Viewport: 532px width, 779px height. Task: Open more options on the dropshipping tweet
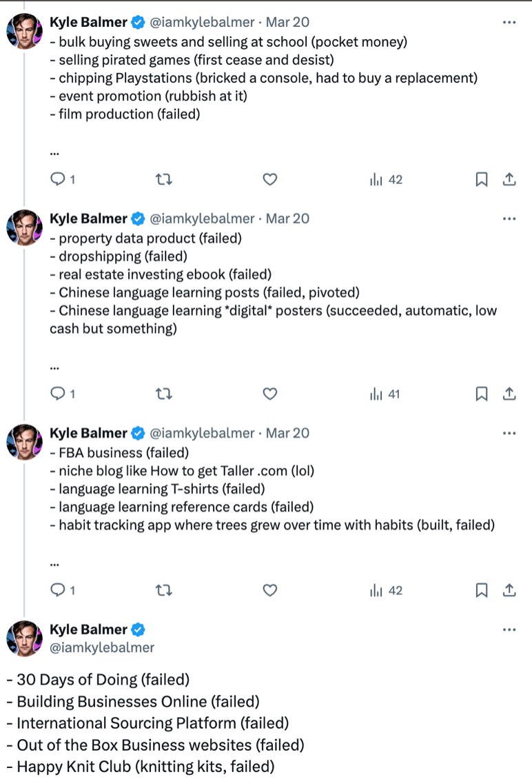[509, 219]
